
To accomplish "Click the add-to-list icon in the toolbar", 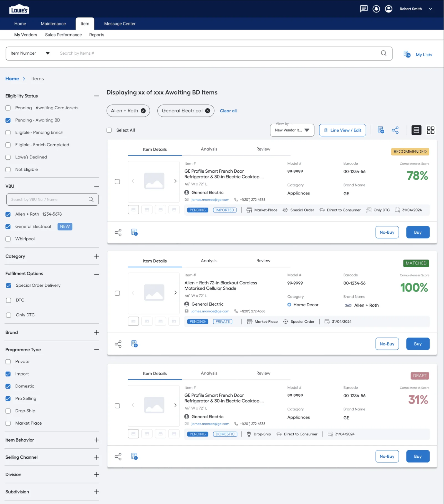I will click(x=381, y=130).
